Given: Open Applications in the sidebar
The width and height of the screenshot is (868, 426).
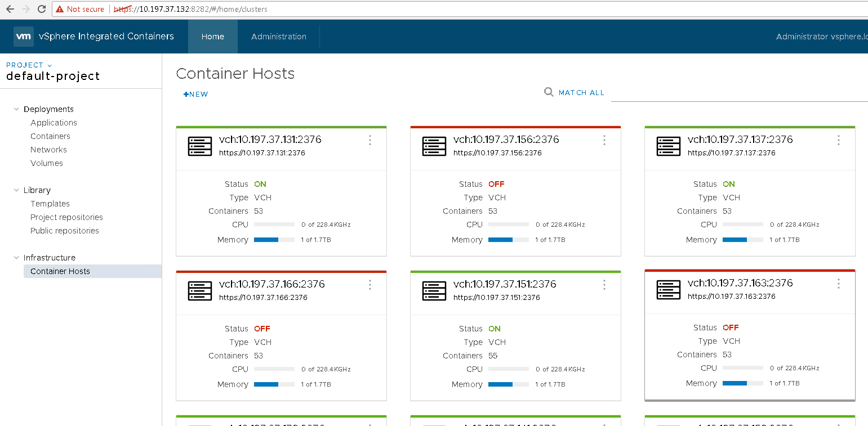Looking at the screenshot, I should click(x=54, y=123).
